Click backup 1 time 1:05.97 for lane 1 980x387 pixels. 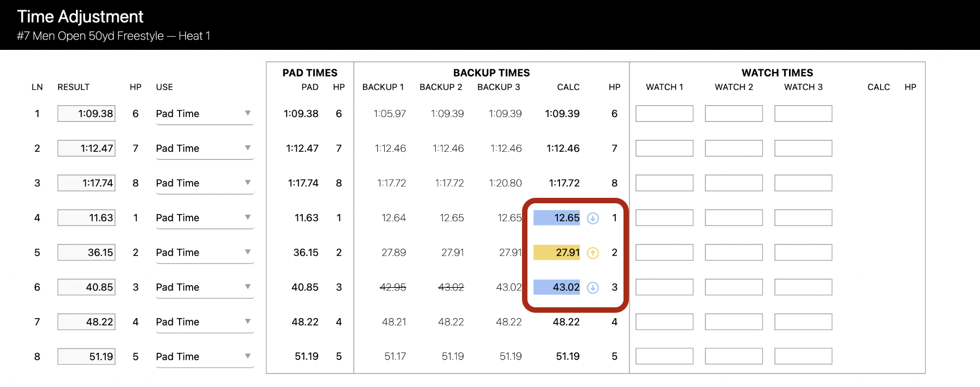click(390, 114)
